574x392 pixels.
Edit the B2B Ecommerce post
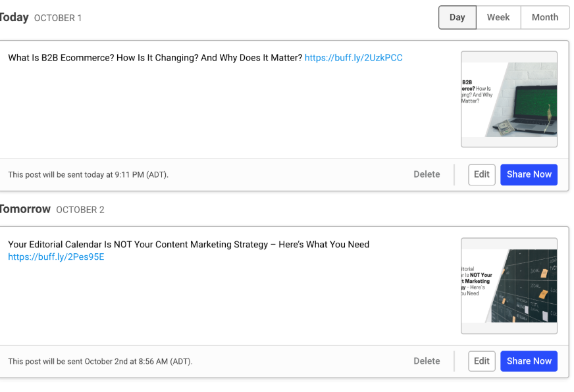[482, 175]
